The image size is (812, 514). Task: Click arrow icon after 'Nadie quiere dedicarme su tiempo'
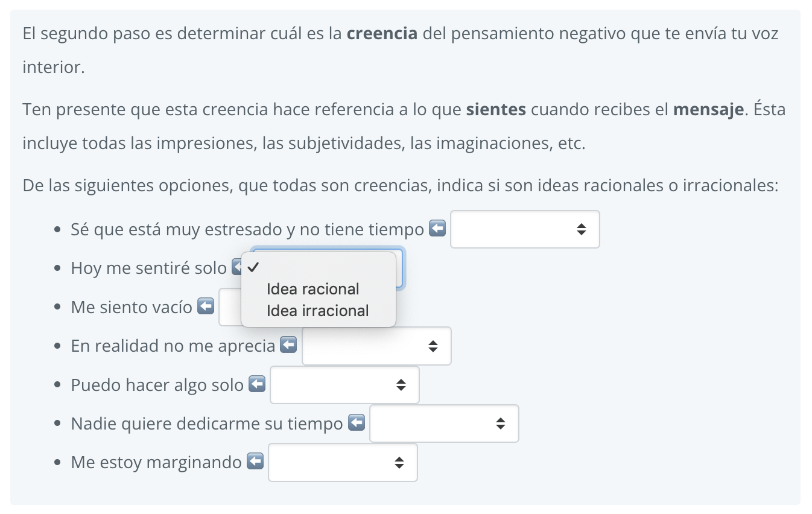pyautogui.click(x=357, y=423)
